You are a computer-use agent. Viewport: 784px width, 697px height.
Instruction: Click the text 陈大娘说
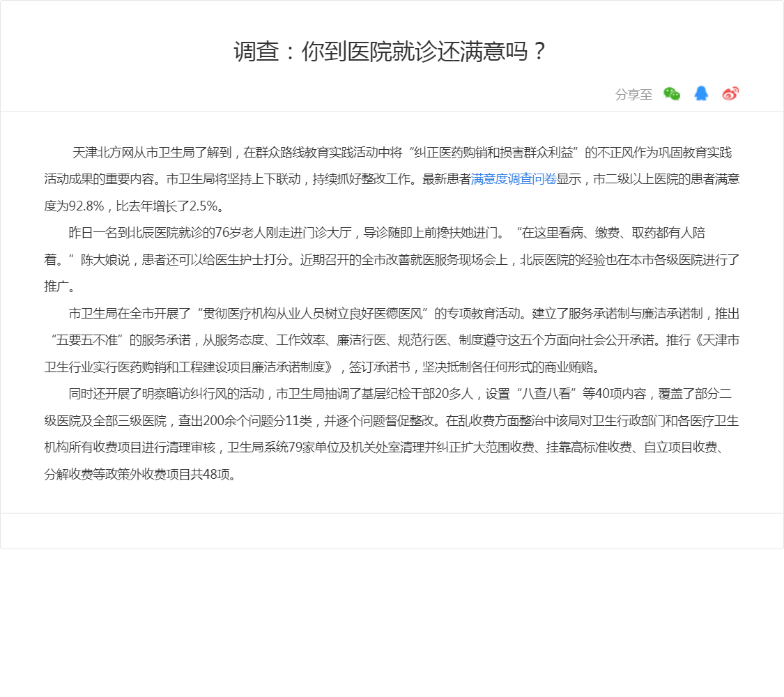105,259
